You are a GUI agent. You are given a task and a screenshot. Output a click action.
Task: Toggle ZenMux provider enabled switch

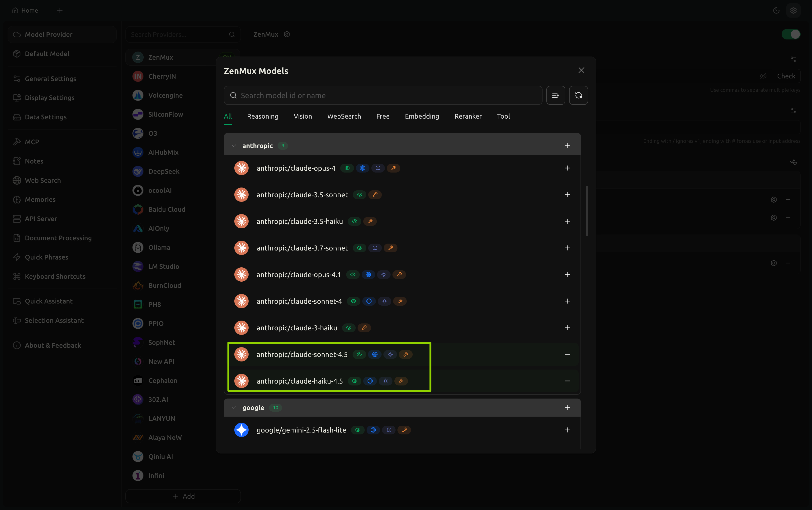pyautogui.click(x=790, y=34)
